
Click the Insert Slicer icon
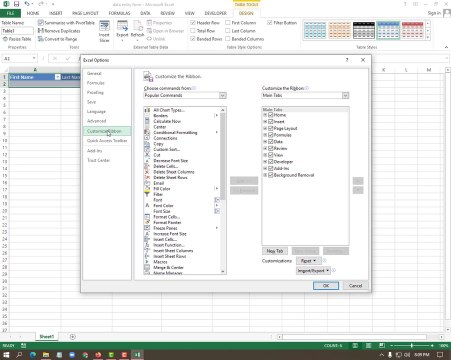point(104,26)
